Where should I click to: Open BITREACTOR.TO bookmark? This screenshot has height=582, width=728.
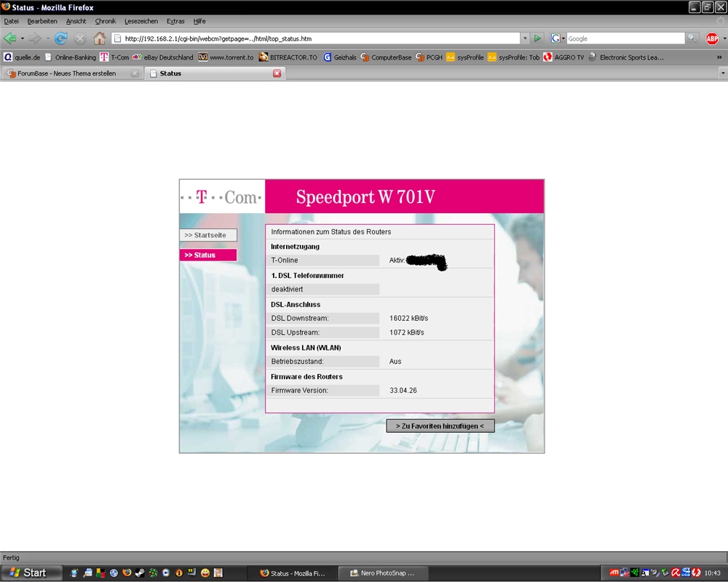click(x=288, y=57)
